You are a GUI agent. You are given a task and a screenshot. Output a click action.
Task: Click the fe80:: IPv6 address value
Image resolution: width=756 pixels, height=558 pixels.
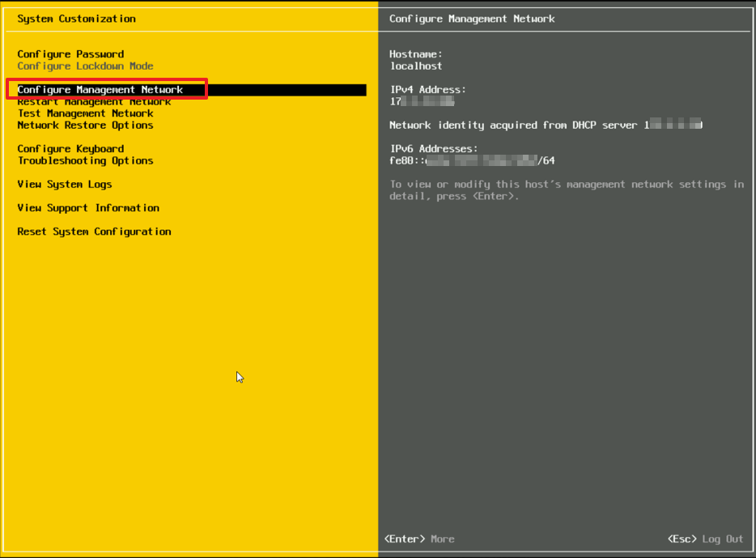click(x=472, y=160)
